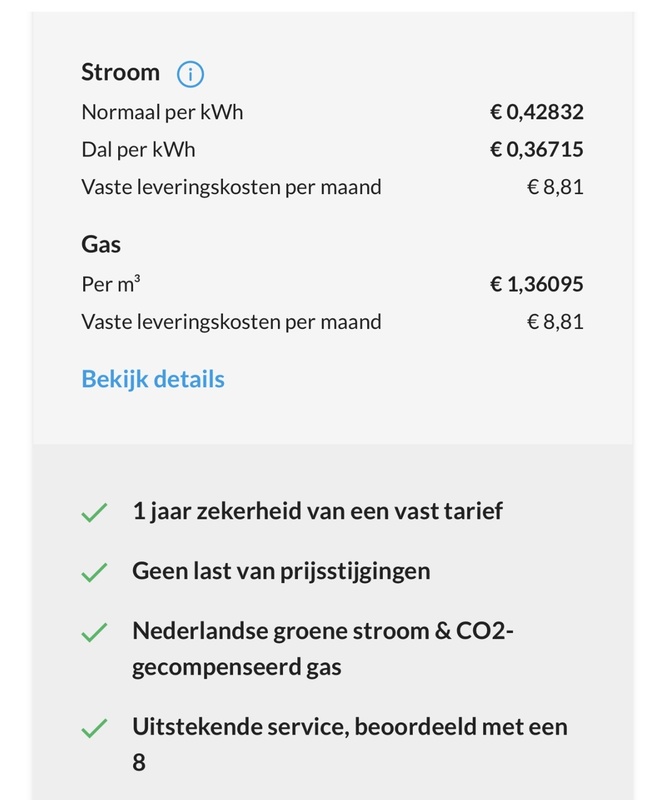
Task: Click the checkmark beside 'Nederlandse groene stroom'
Action: pyautogui.click(x=94, y=633)
